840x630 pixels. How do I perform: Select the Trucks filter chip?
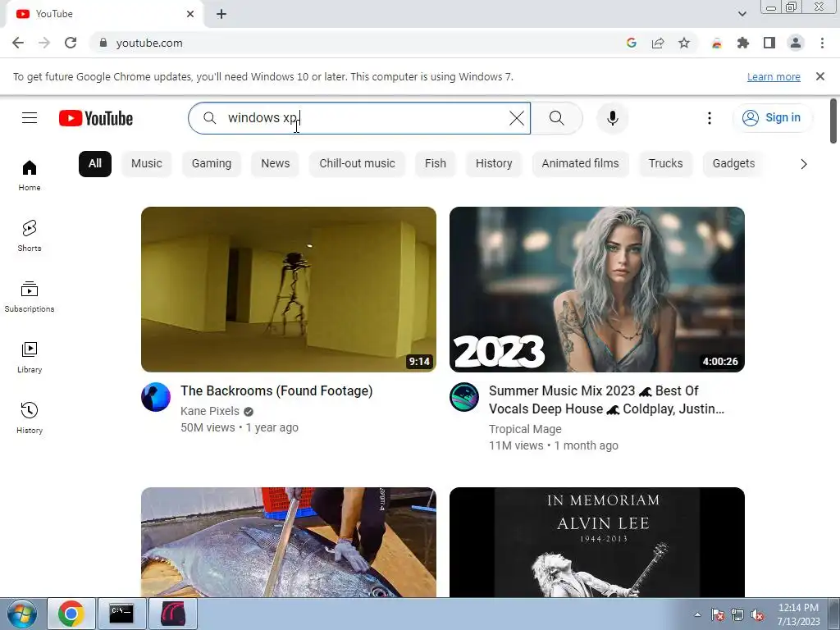tap(666, 163)
